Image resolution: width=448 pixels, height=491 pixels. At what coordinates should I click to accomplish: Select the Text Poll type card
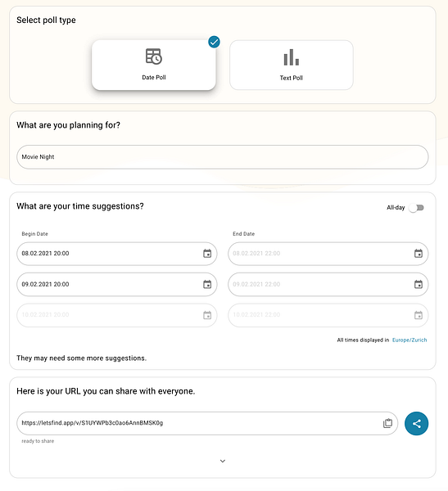click(292, 65)
